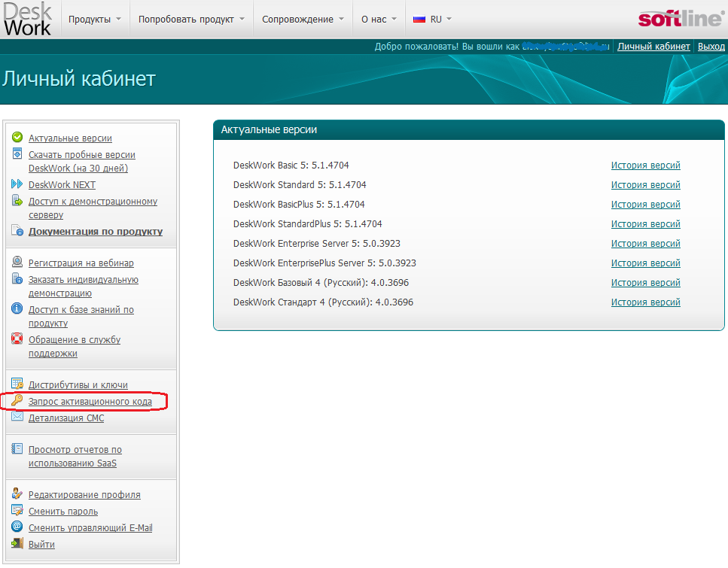
Task: Click the Russian flag icon
Action: point(419,20)
